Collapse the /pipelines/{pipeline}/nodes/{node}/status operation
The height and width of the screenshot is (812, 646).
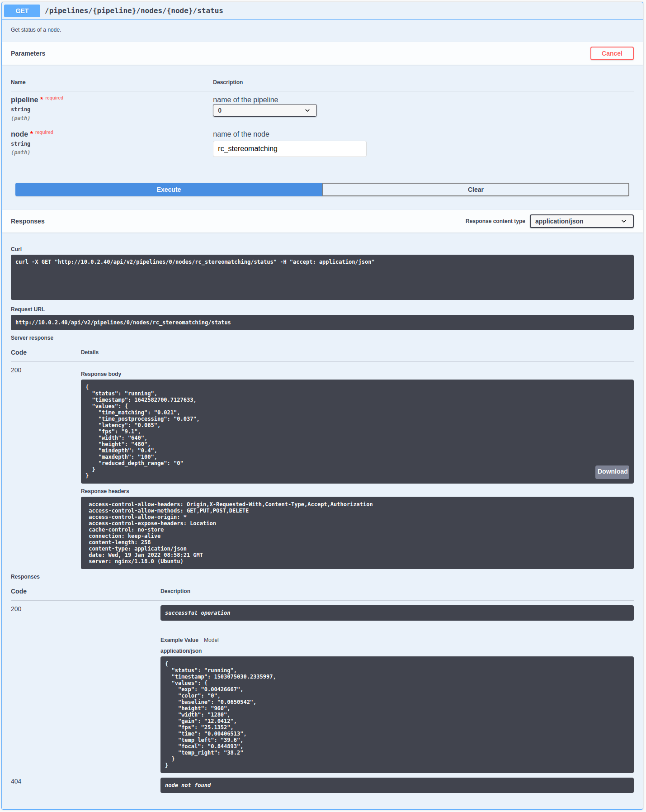134,11
